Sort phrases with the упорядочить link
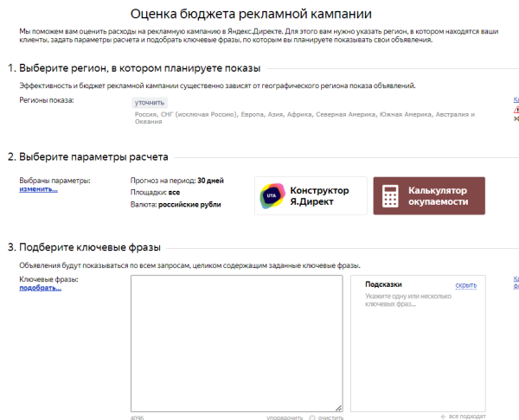This screenshot has width=519, height=420. pyautogui.click(x=285, y=417)
